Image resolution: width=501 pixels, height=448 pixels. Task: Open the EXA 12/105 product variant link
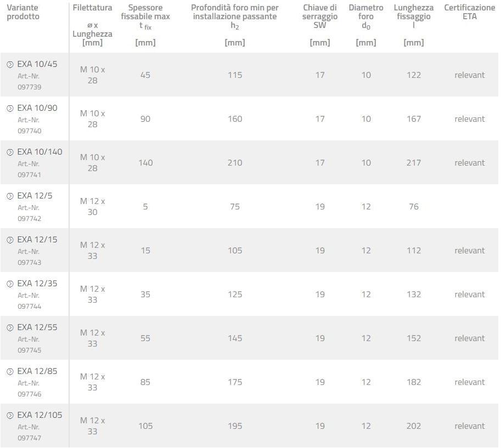point(40,415)
